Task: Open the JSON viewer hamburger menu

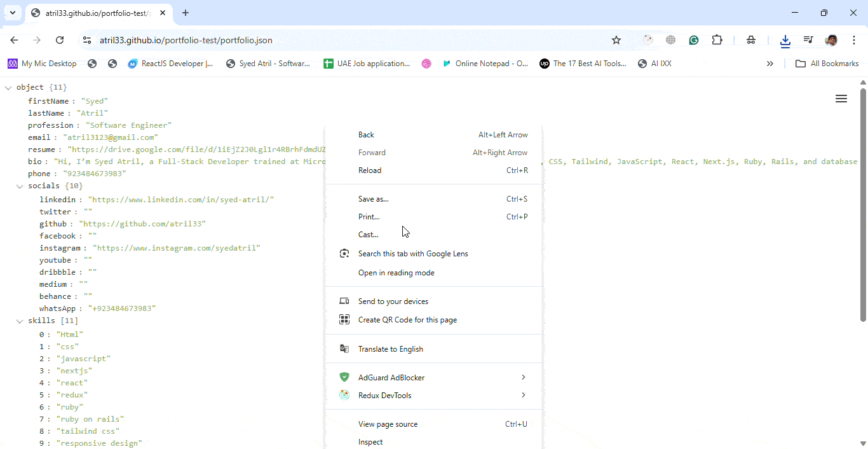Action: (x=841, y=99)
